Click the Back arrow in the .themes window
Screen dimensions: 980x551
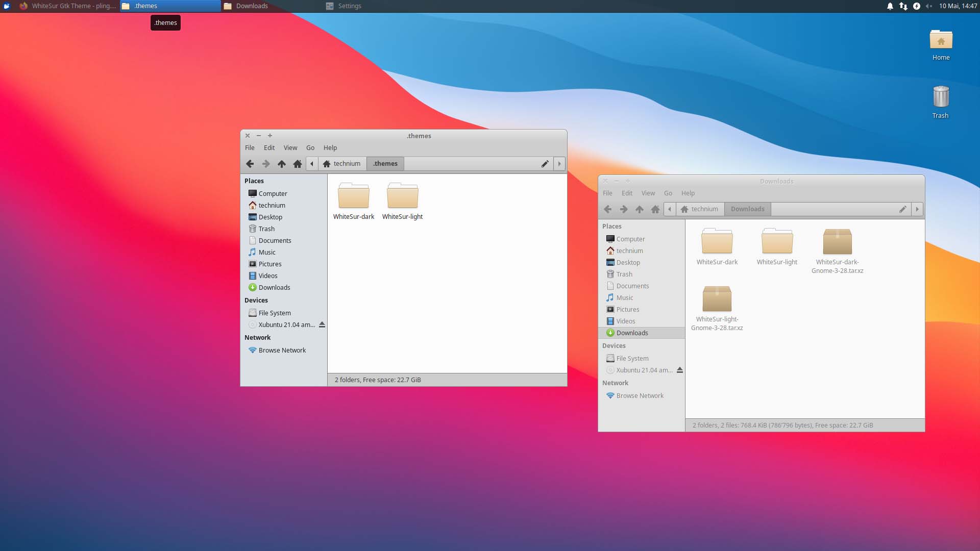pos(250,163)
